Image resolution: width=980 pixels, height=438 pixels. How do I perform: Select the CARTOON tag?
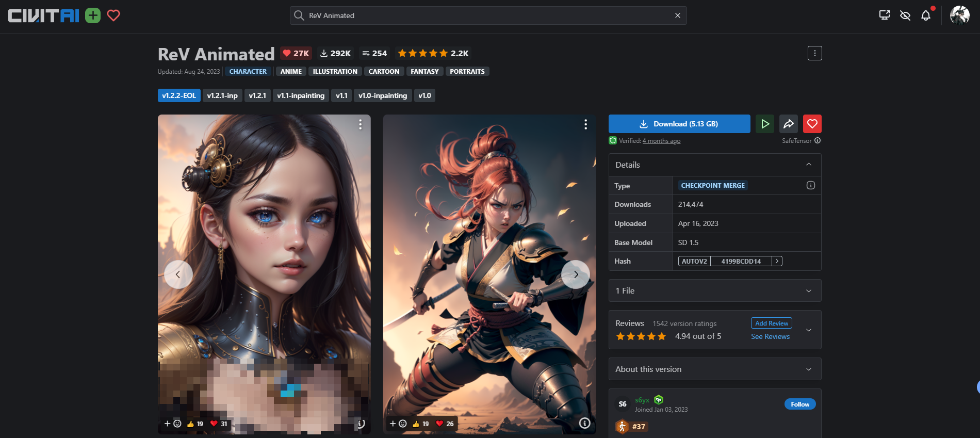pos(384,72)
